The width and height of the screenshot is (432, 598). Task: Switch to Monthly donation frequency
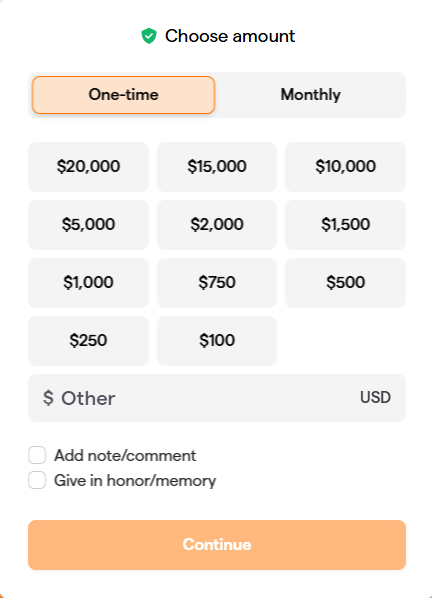[310, 95]
